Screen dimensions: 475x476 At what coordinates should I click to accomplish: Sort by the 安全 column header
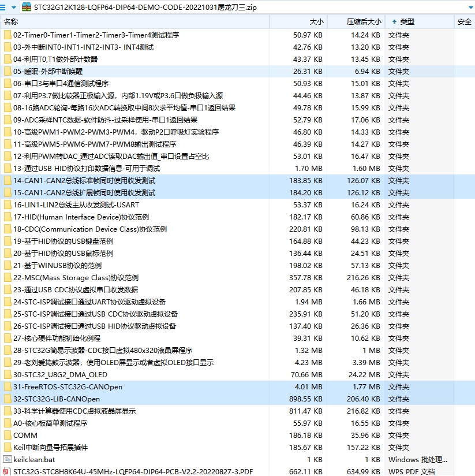click(465, 22)
